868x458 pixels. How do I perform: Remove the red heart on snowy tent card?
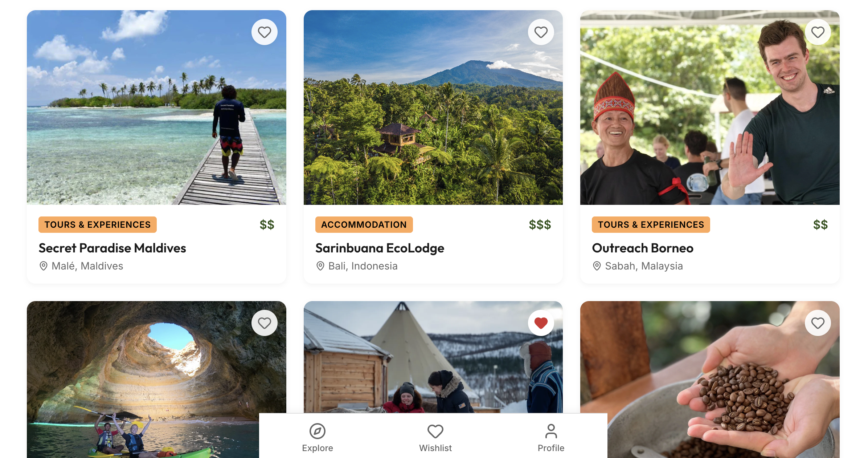tap(541, 323)
